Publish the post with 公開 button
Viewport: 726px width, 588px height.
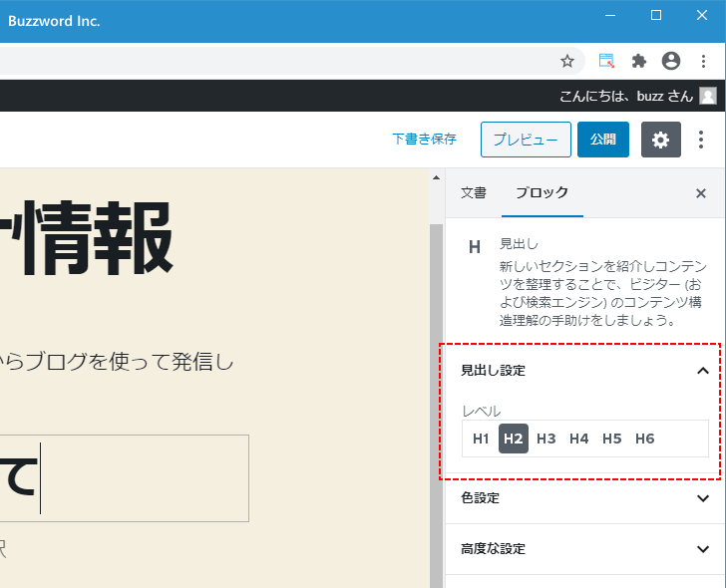pos(603,140)
